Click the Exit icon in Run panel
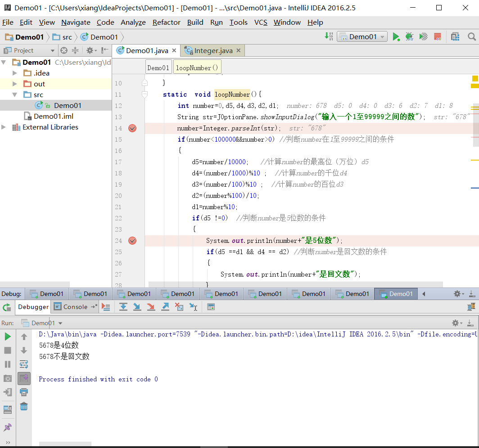 [8, 392]
